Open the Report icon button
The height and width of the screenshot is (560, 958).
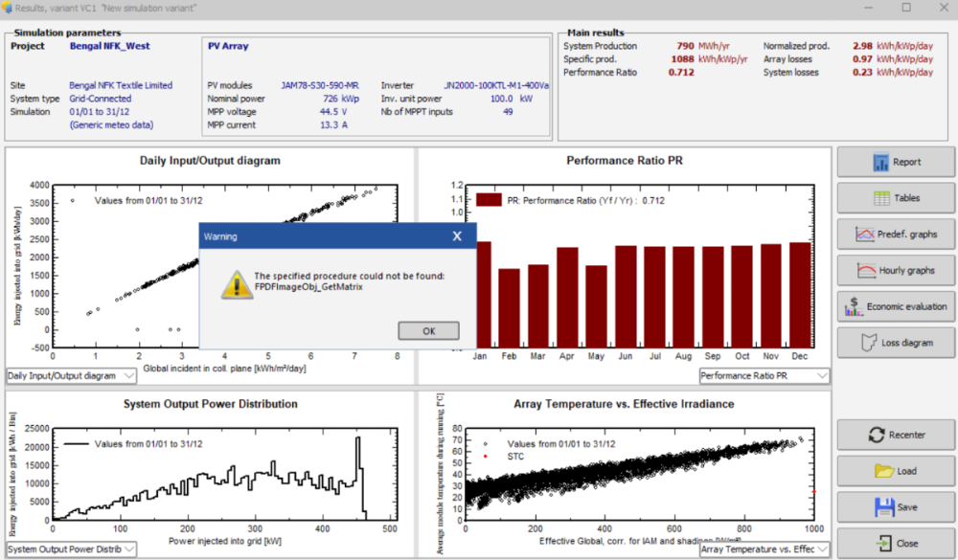pos(881,162)
